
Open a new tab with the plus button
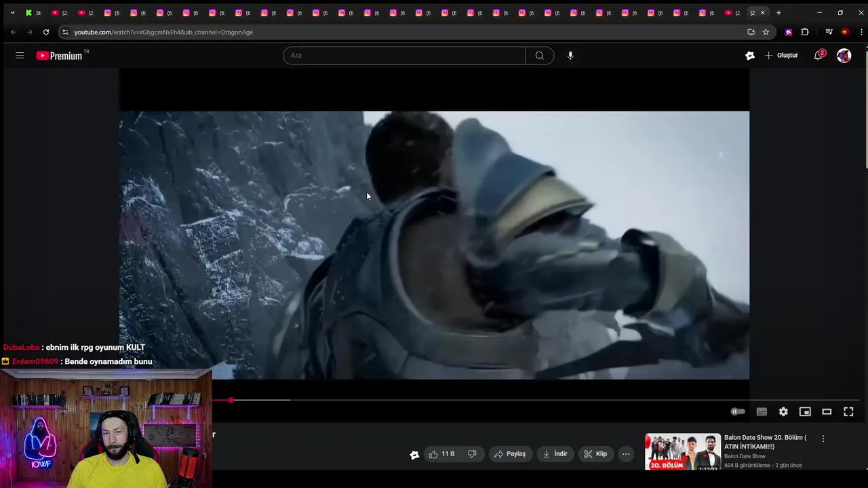778,13
